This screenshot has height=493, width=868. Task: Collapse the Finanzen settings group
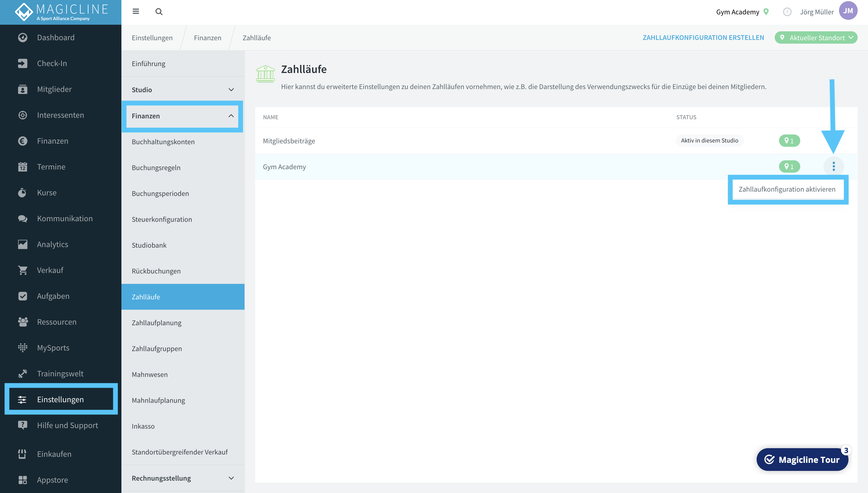[183, 116]
